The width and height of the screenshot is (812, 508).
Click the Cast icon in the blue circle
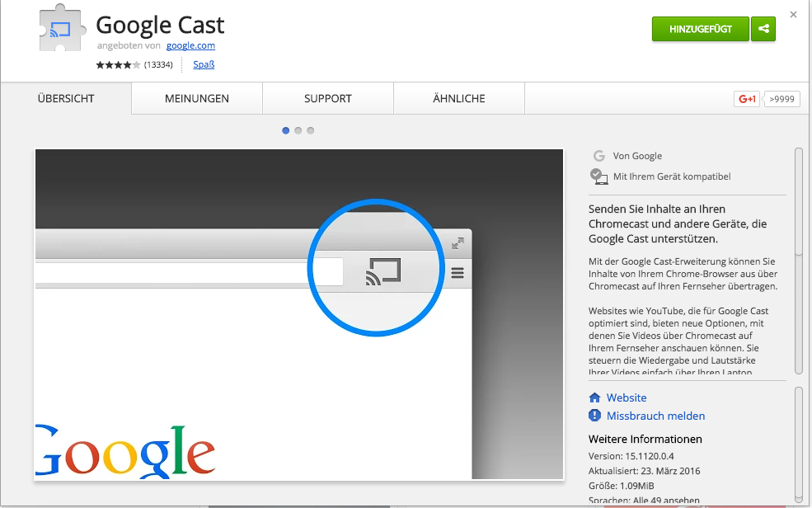tap(383, 272)
